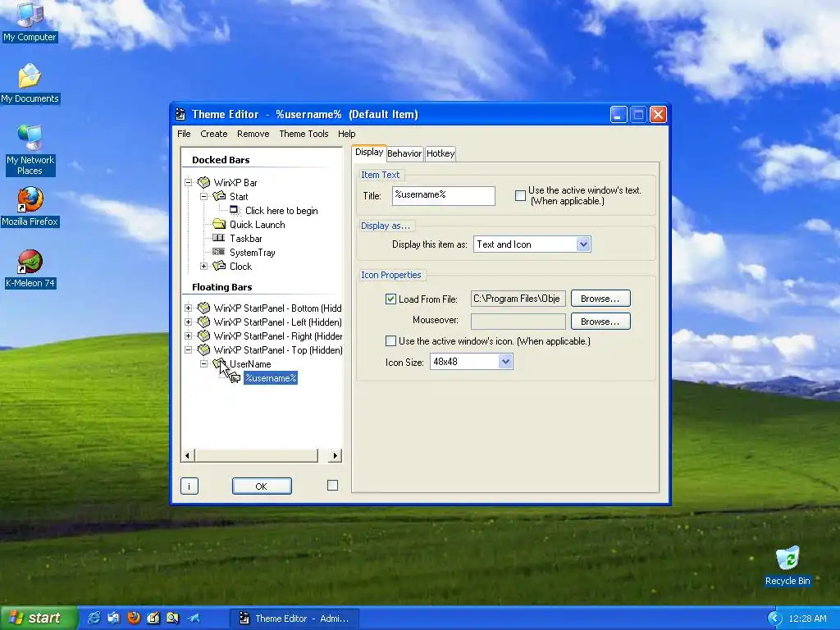The image size is (840, 630).
Task: Collapse the WinXP Bar tree node
Action: 189,183
